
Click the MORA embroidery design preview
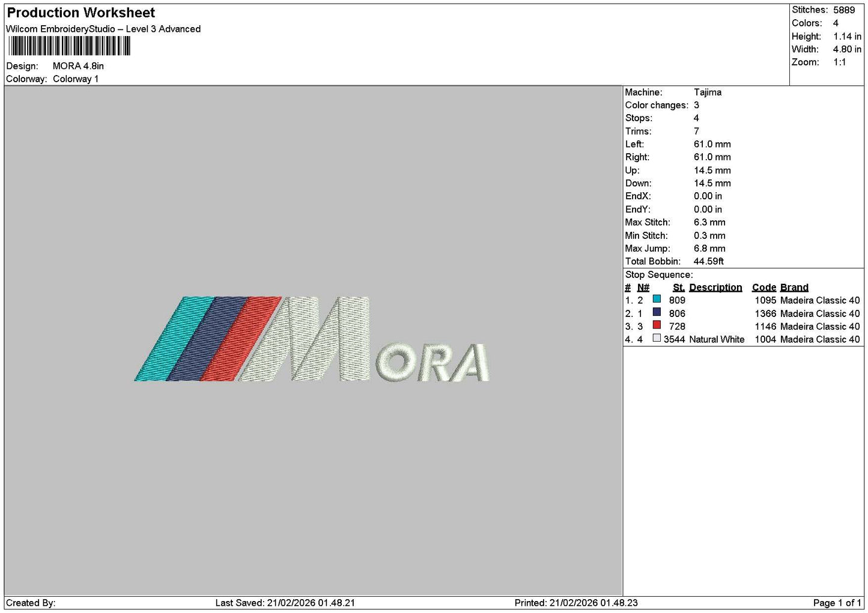click(312, 339)
